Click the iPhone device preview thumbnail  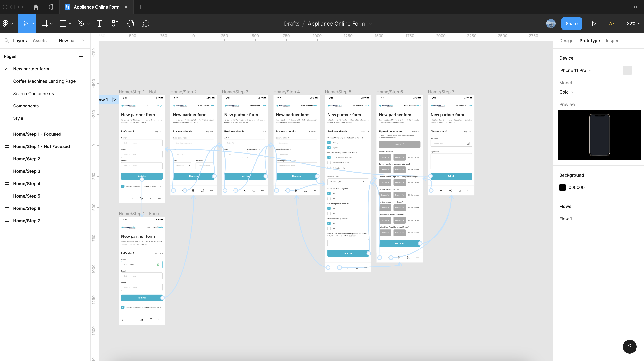pyautogui.click(x=599, y=135)
